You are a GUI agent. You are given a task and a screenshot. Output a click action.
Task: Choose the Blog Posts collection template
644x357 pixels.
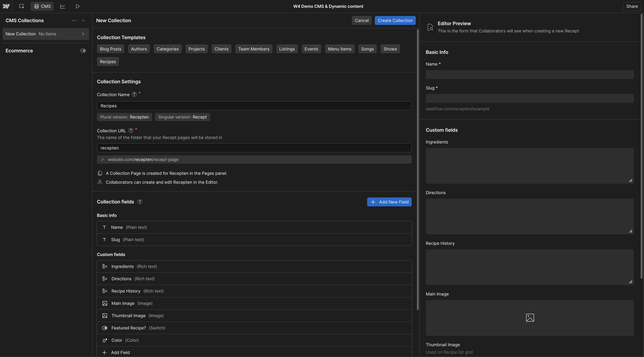point(110,49)
